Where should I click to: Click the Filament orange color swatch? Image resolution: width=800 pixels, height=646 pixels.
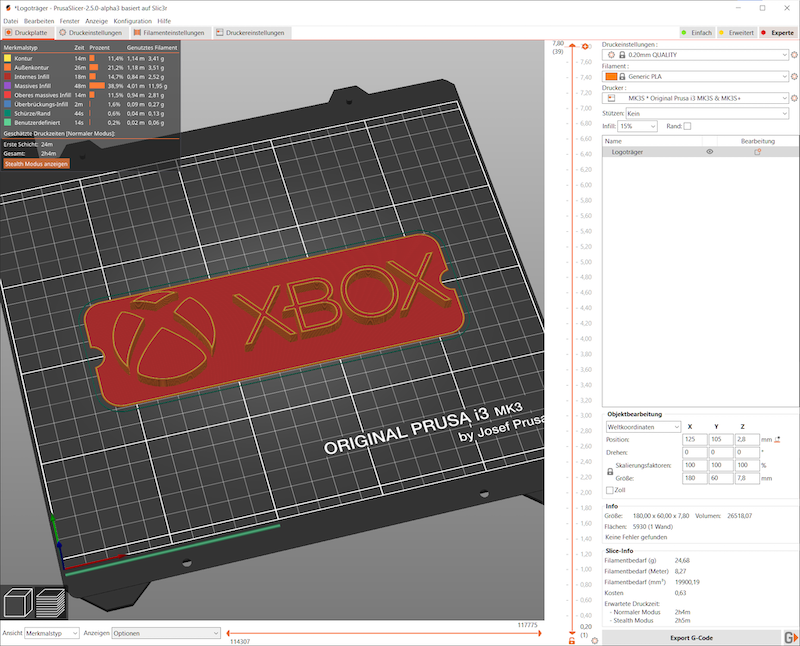pos(610,76)
